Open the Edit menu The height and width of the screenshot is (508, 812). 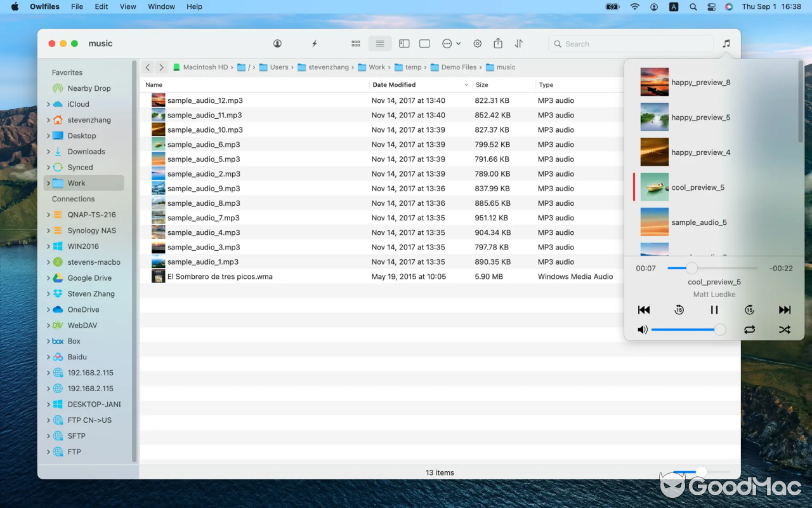[x=101, y=7]
